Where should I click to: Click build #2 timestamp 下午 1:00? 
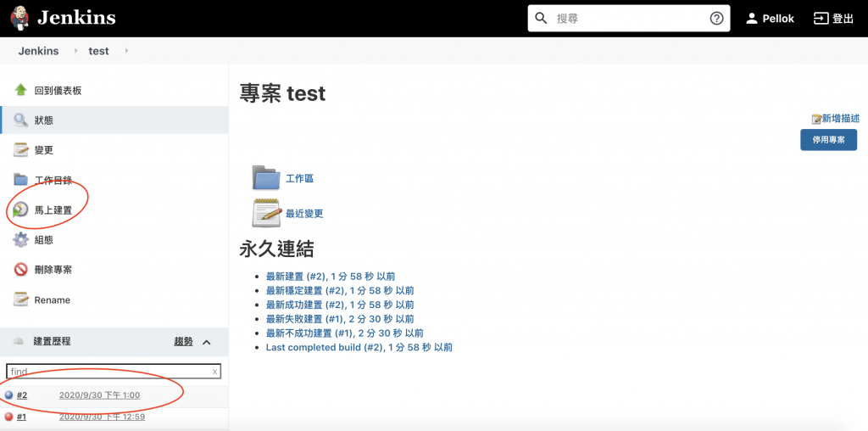point(100,395)
